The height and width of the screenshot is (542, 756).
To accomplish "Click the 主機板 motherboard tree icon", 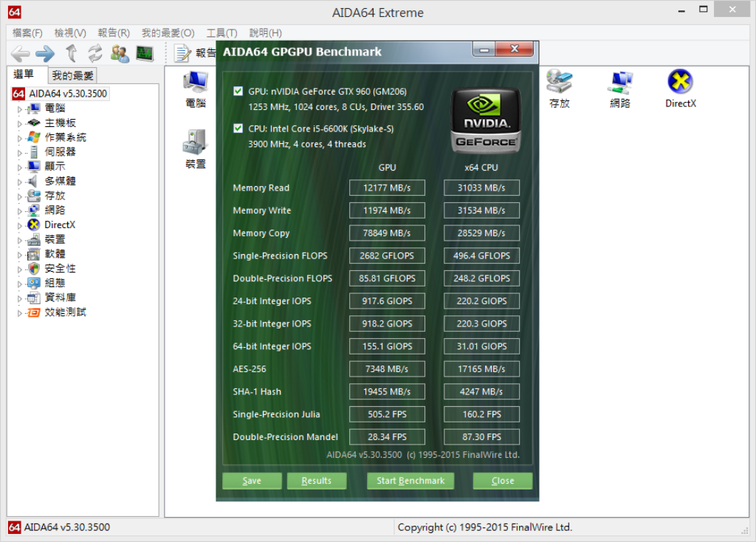I will 34,123.
